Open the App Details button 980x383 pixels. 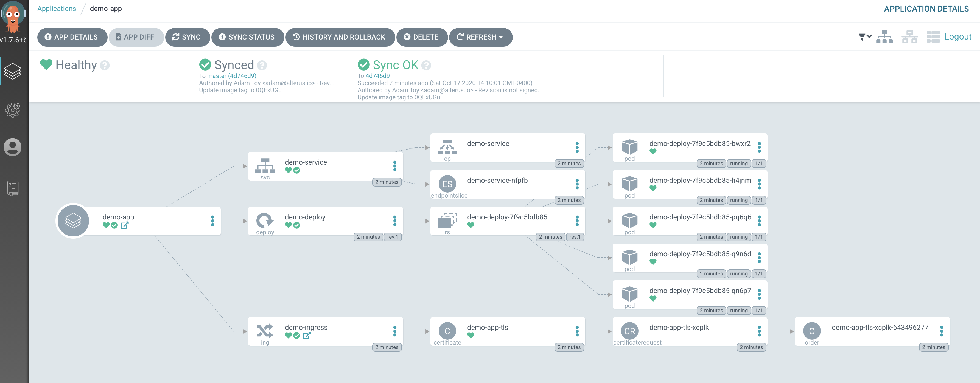tap(72, 37)
